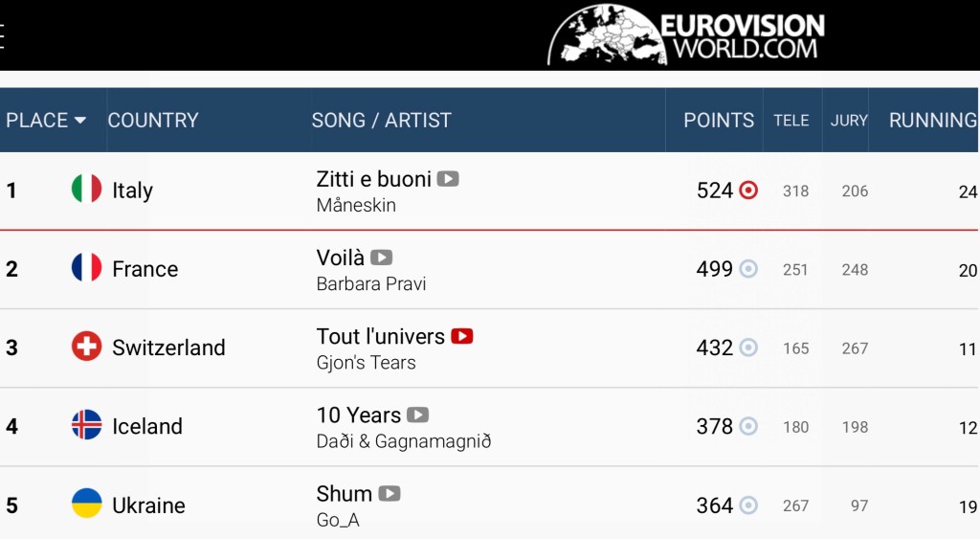The width and height of the screenshot is (980, 539).
Task: Sort by the Tele votes column
Action: (x=791, y=120)
